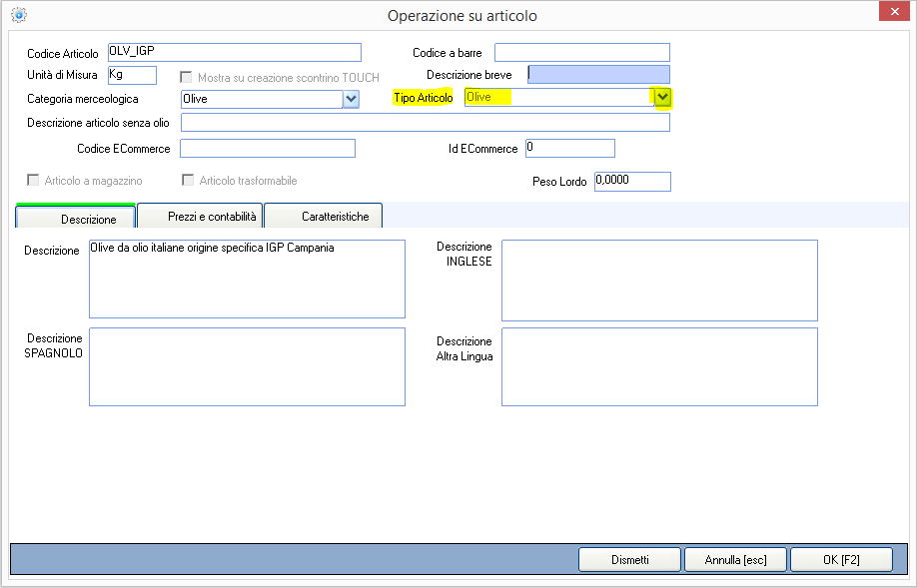This screenshot has height=588, width=917.
Task: Click the Descrizione INGLESE text area
Action: coord(659,281)
